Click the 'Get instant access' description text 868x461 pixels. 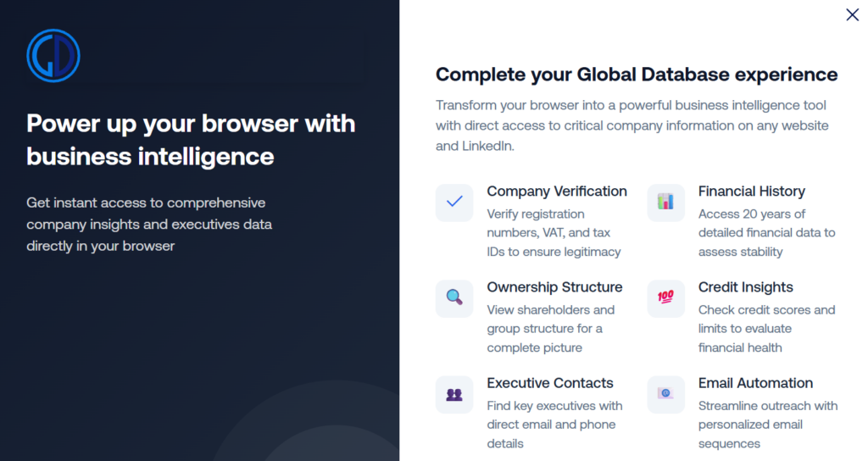(x=149, y=224)
